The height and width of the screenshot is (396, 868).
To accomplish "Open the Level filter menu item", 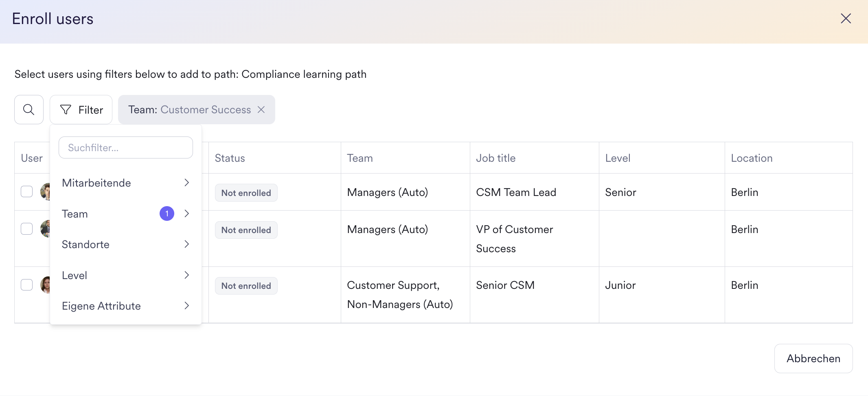I will click(75, 275).
